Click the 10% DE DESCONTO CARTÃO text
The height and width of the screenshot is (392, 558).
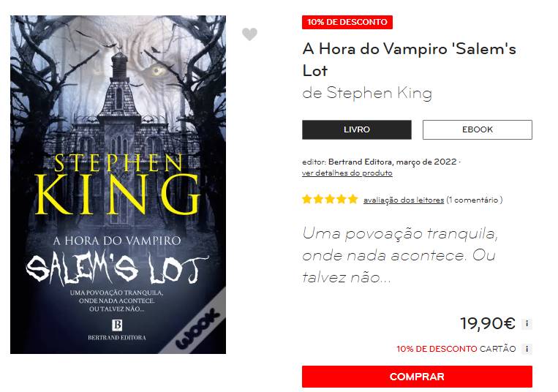pos(456,349)
